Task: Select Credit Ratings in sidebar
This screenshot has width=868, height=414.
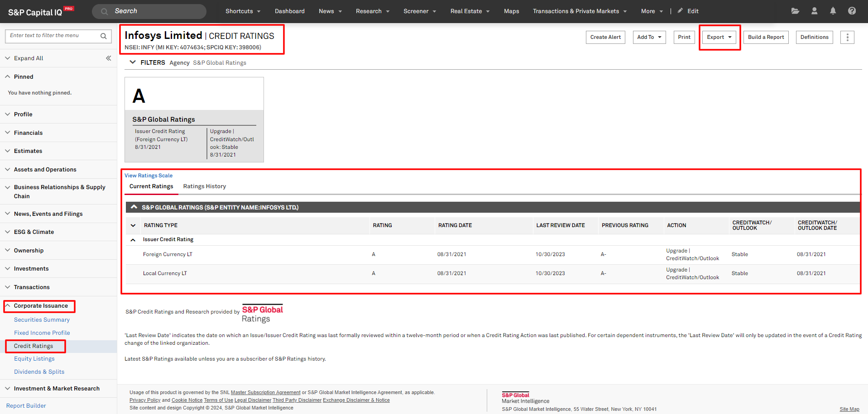Action: [34, 346]
